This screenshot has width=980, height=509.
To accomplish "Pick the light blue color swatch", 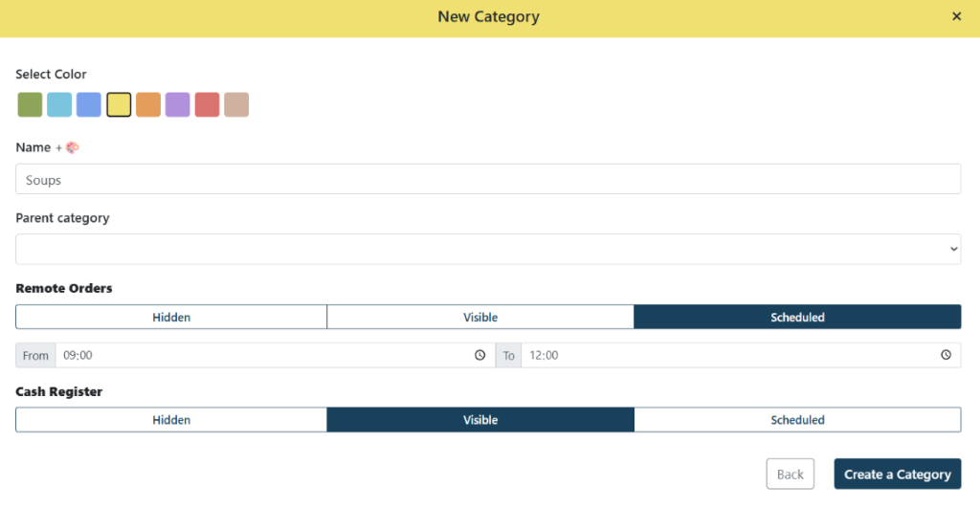I will (x=59, y=104).
